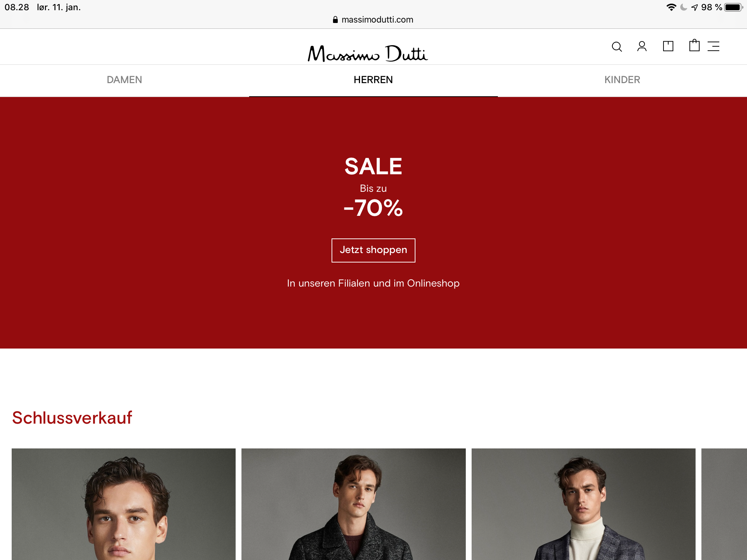Image resolution: width=747 pixels, height=560 pixels.
Task: Open the checked blazer turtleneck product photo
Action: [x=584, y=504]
